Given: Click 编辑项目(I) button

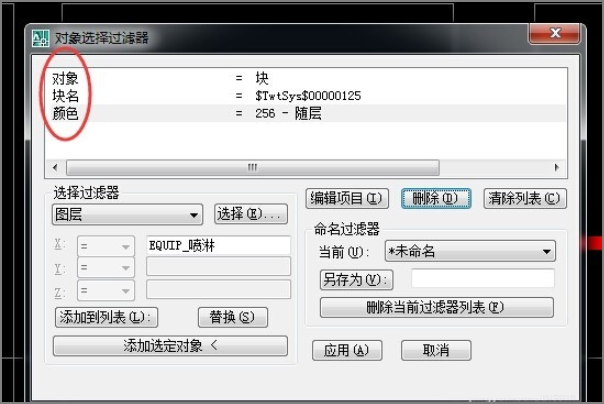Looking at the screenshot, I should (347, 199).
